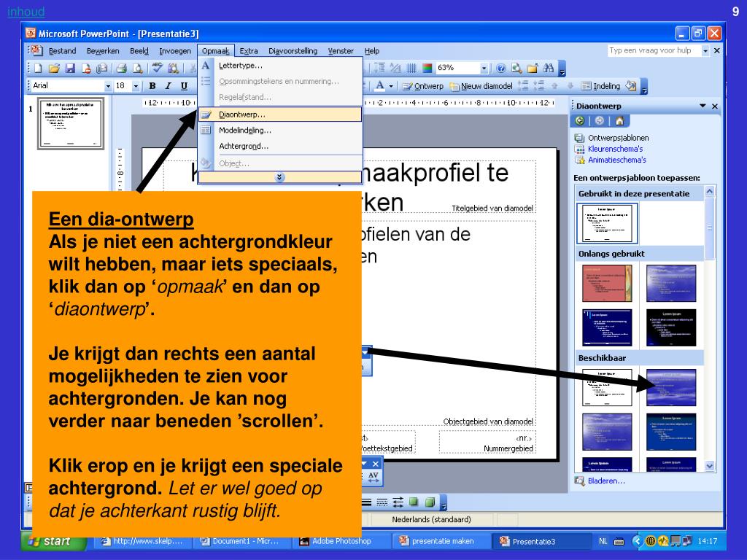The width and height of the screenshot is (747, 560).
Task: Go back in the Diaontwerp task pane
Action: click(x=580, y=121)
